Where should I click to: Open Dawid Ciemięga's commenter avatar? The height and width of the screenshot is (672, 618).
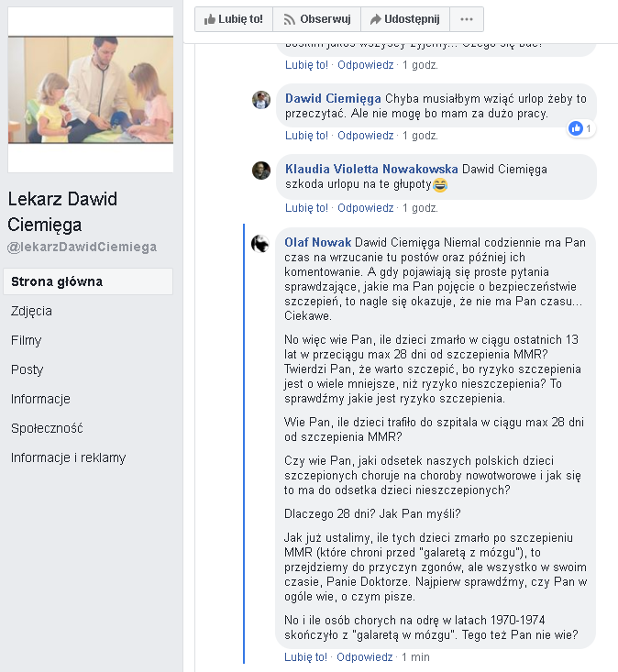[261, 100]
